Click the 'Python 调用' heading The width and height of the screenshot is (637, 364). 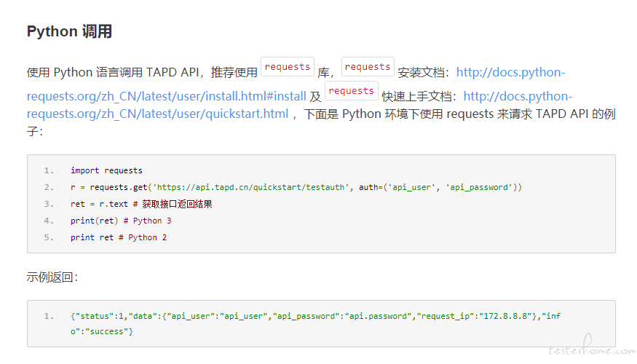pos(69,31)
